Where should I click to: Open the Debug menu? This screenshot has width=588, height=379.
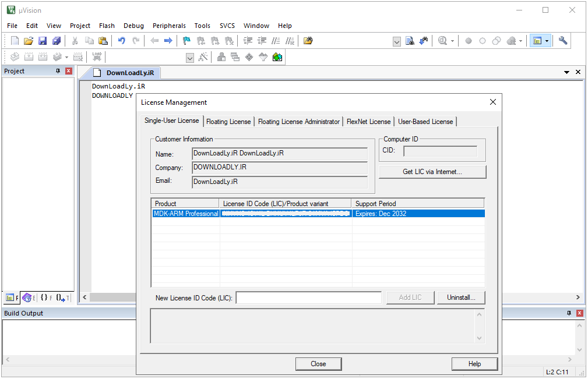133,26
